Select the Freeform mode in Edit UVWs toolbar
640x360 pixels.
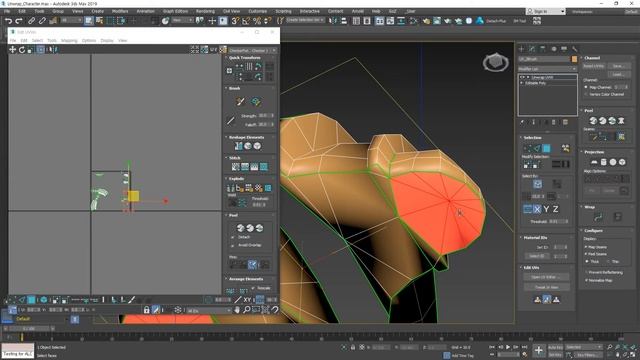[x=41, y=49]
